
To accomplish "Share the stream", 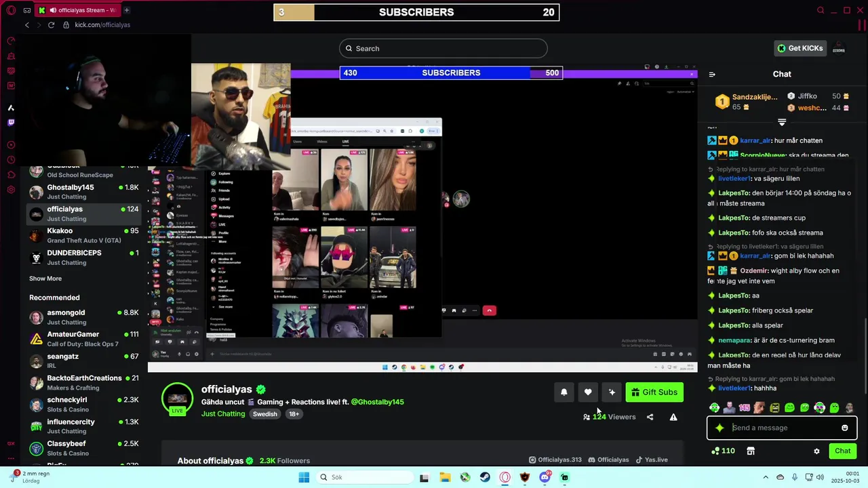I will coord(650,417).
